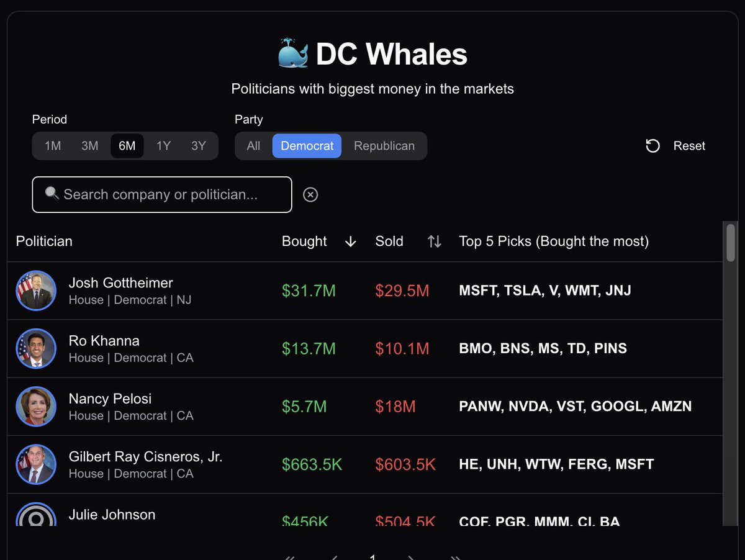Click the vertical scrollbar thumb

[x=731, y=243]
